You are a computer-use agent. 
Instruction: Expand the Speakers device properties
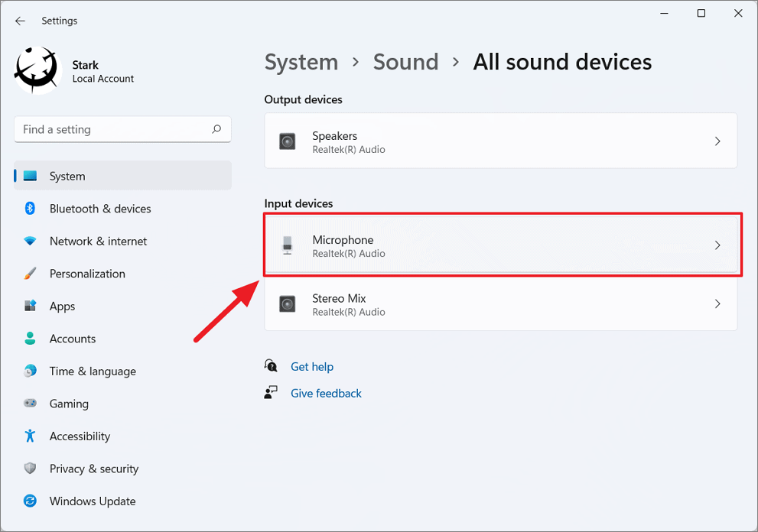(x=501, y=141)
